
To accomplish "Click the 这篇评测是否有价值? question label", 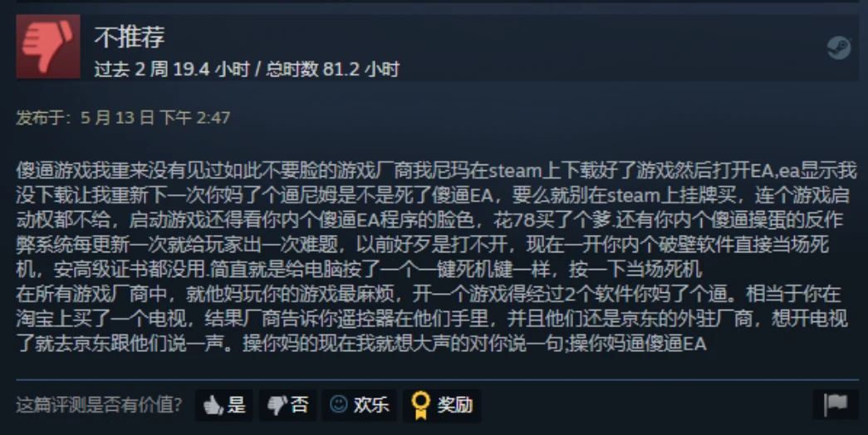I will point(99,404).
